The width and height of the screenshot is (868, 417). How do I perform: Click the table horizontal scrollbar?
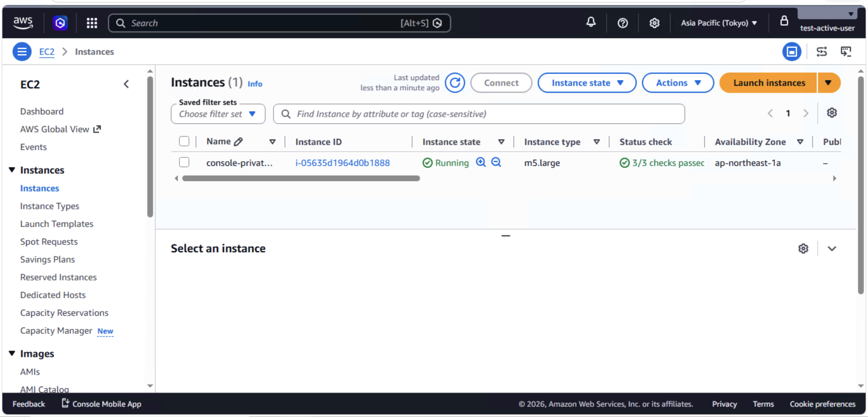point(301,178)
